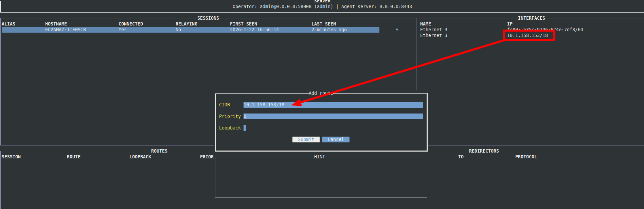Viewport: 644px width, 209px height.
Task: Switch to the REDIRECTORS panel title
Action: coord(484,151)
